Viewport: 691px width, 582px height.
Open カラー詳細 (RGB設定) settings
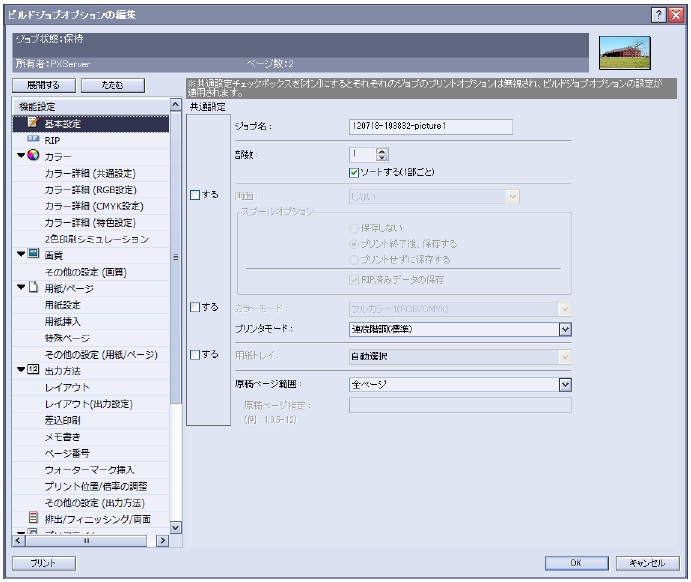point(88,189)
